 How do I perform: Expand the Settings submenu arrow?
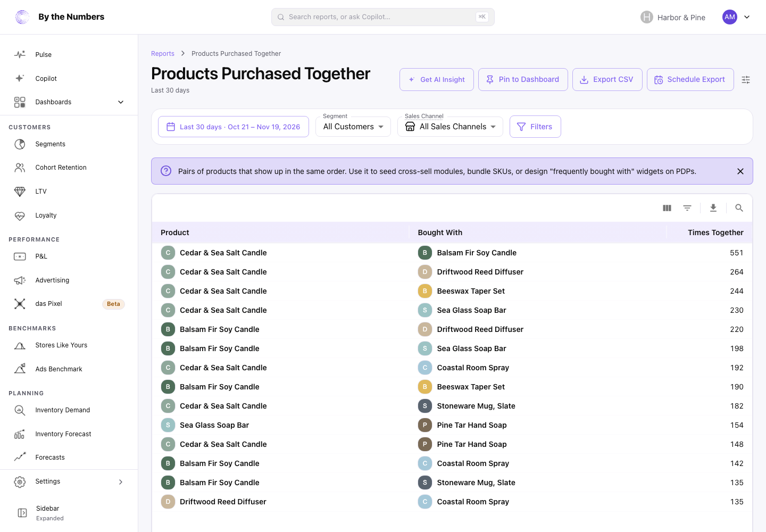point(121,482)
